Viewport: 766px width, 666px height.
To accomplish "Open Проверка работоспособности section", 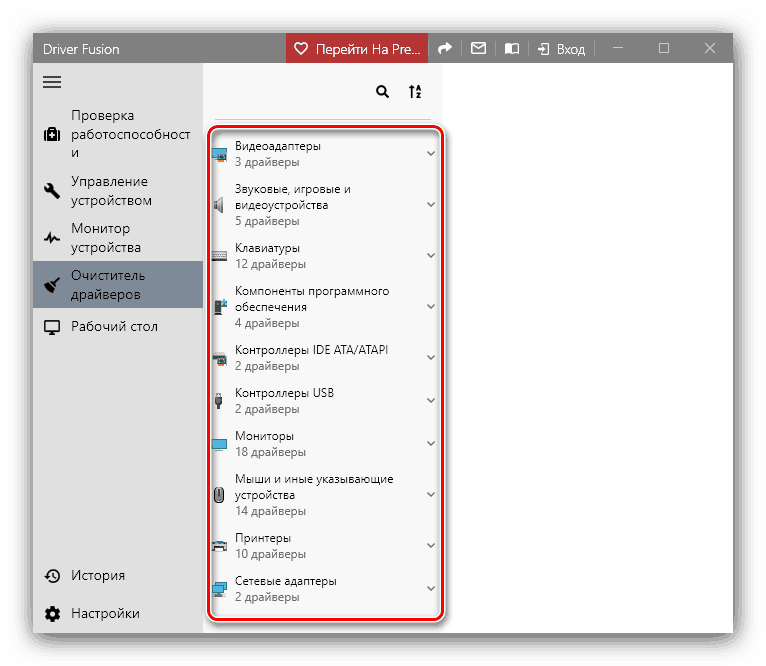I will pyautogui.click(x=118, y=134).
